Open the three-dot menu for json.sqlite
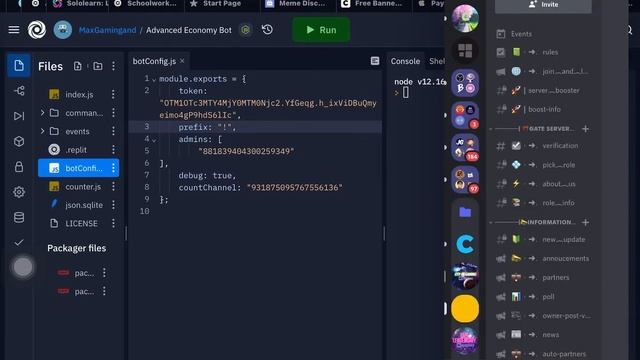The image size is (640, 360). [x=113, y=205]
